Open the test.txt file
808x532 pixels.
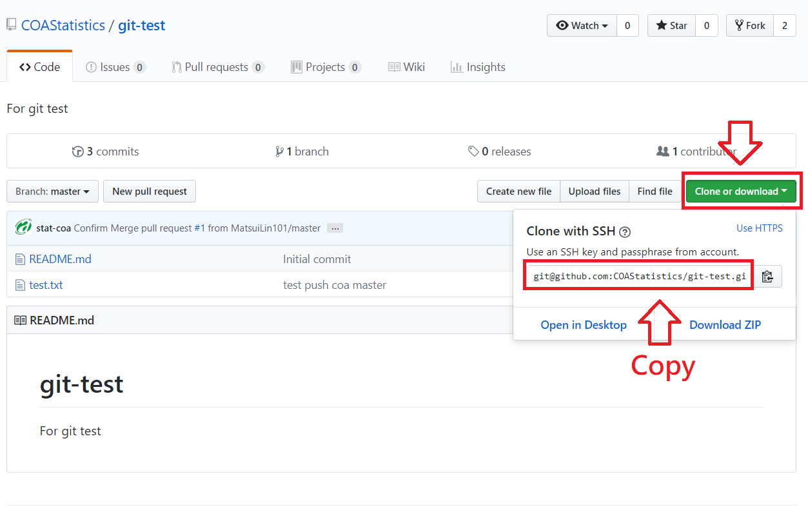click(46, 285)
